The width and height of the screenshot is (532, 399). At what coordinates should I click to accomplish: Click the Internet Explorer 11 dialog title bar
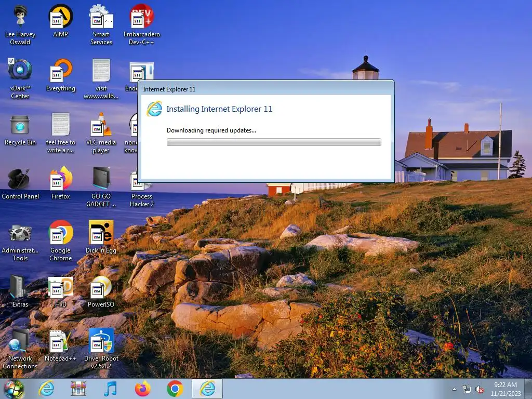[x=265, y=89]
